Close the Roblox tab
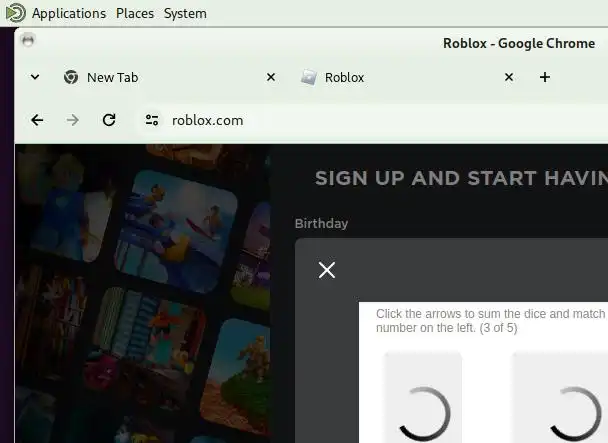This screenshot has height=443, width=608. [509, 77]
